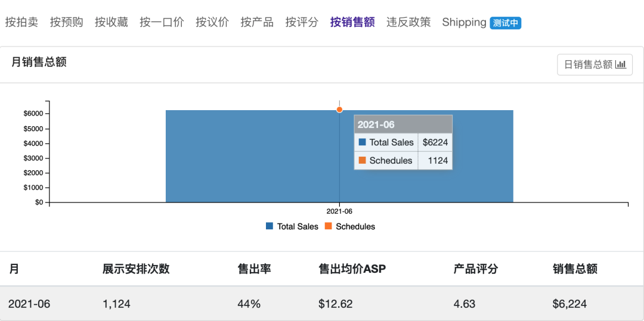Viewport: 644px width, 321px height.
Task: Click the $6000 y-axis label
Action: [x=33, y=114]
